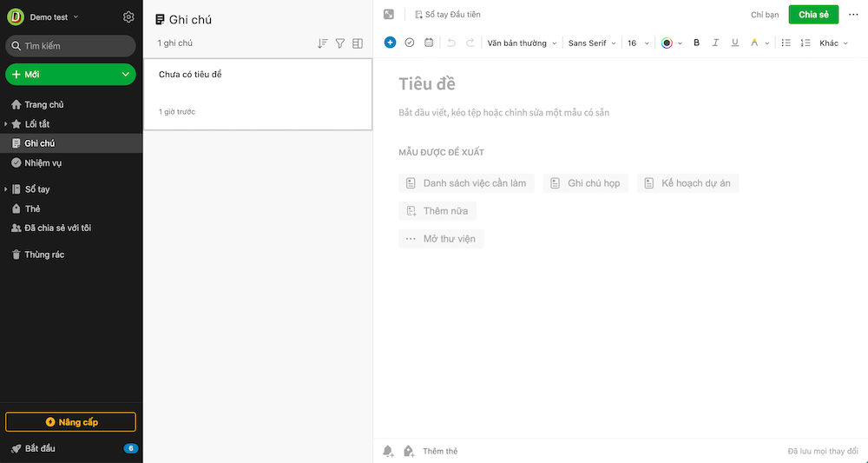Screen dimensions: 868x463
Task: Click Đã lưu mọi thay đổi status
Action: pyautogui.click(x=823, y=452)
